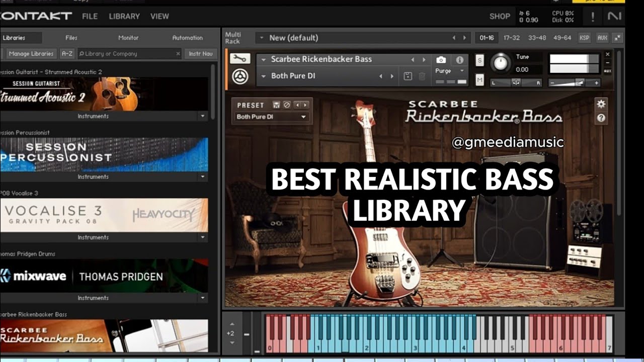Toggle the KSP script editor
The width and height of the screenshot is (644, 362).
coord(584,38)
